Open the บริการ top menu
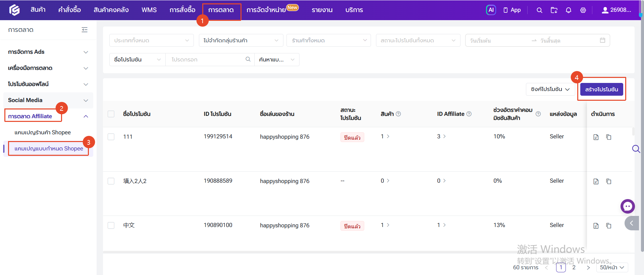The width and height of the screenshot is (644, 275). point(354,10)
